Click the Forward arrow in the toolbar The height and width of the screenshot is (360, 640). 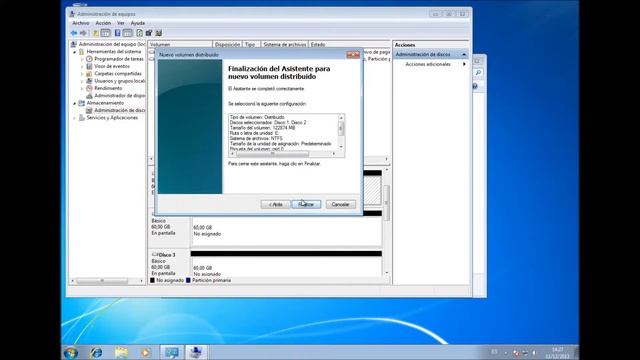tap(83, 33)
